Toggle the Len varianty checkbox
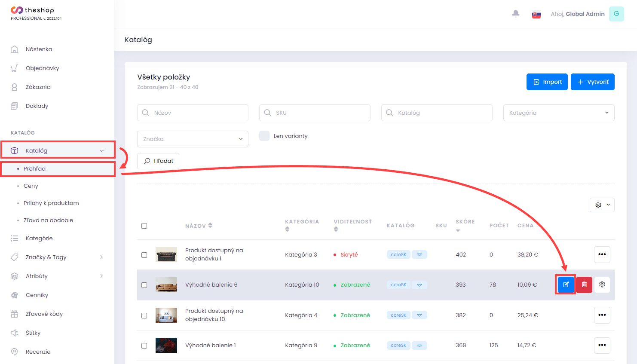This screenshot has height=364, width=637. coord(264,136)
